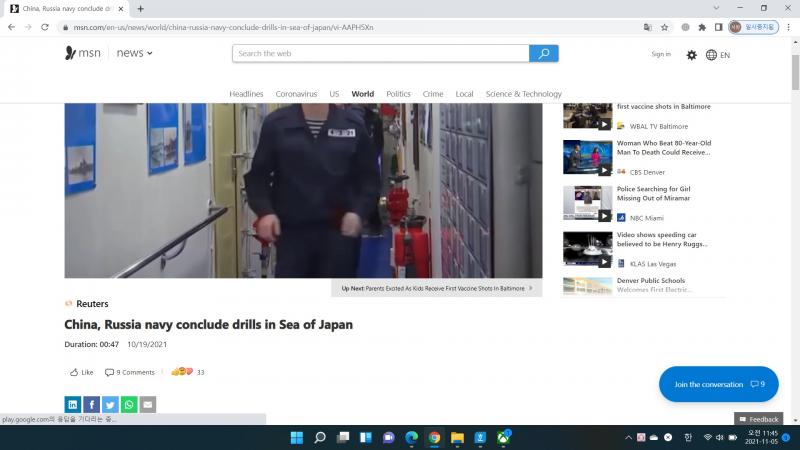Image resolution: width=800 pixels, height=450 pixels.
Task: Open Police Searching for Girl video thumbnail
Action: click(x=587, y=203)
